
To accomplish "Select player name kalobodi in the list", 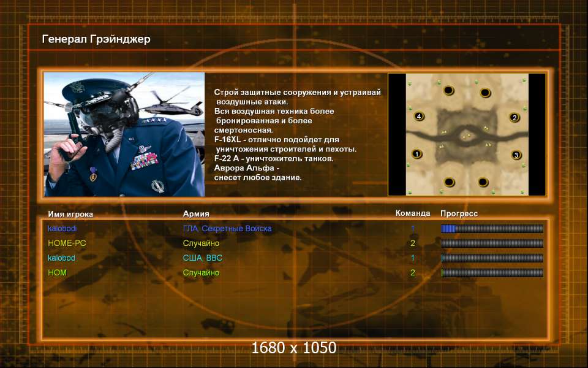I will [62, 229].
